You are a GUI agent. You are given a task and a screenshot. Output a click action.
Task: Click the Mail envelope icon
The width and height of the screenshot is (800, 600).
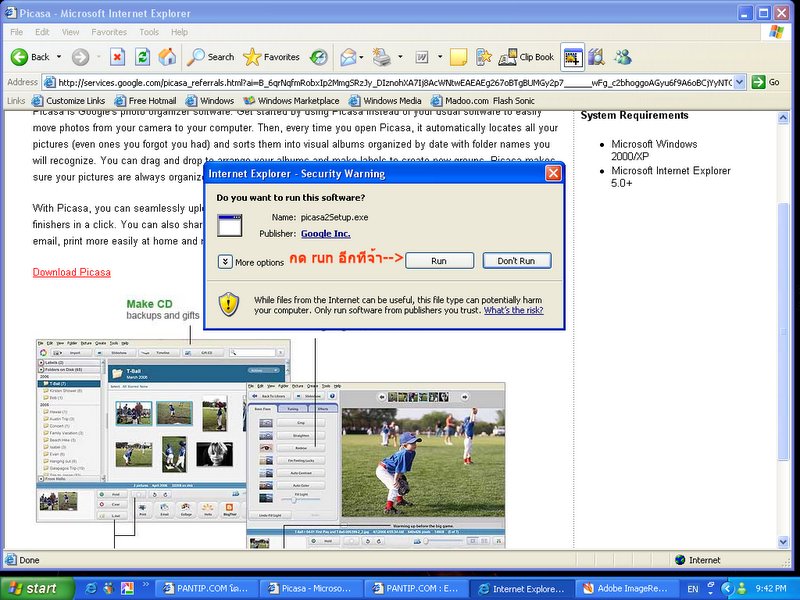pyautogui.click(x=348, y=57)
